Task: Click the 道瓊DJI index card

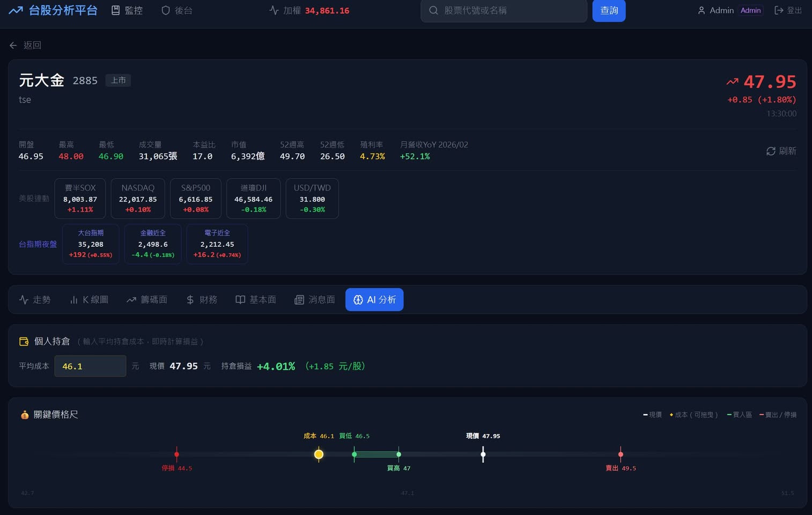Action: pyautogui.click(x=253, y=198)
